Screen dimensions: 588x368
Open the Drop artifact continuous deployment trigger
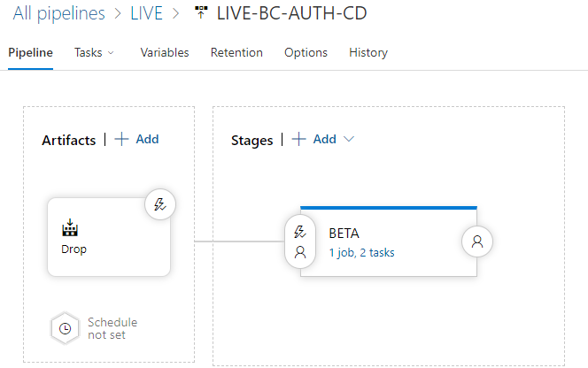pyautogui.click(x=160, y=204)
